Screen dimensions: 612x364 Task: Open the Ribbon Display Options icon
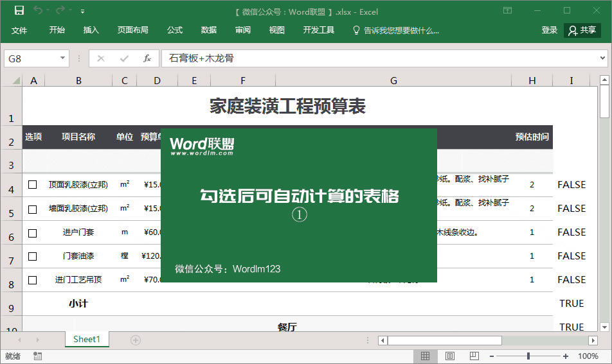507,10
